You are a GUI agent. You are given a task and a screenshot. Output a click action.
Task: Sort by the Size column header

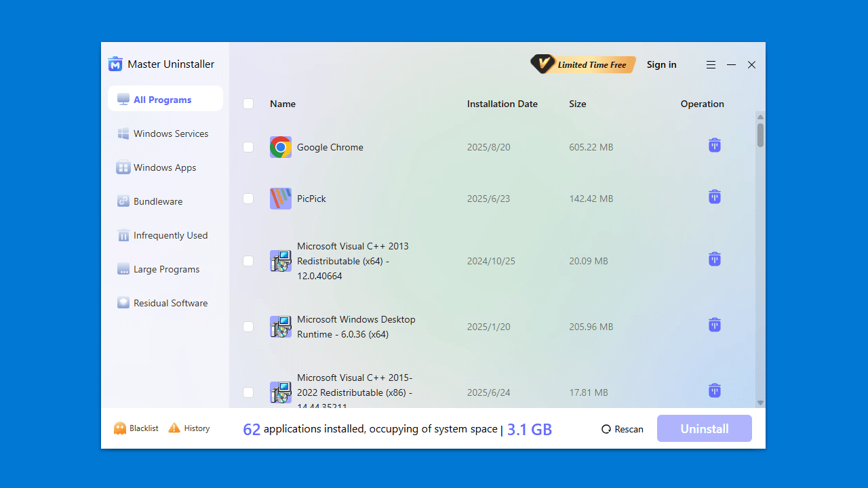(578, 104)
